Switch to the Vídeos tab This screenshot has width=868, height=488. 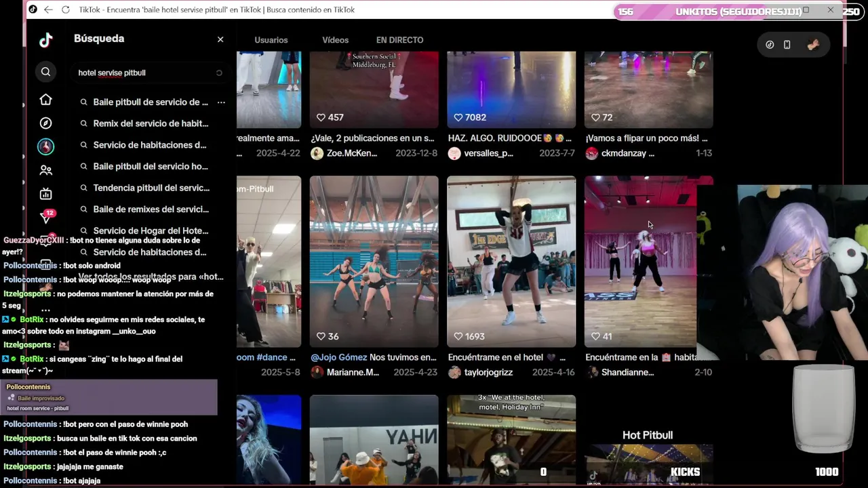point(335,40)
